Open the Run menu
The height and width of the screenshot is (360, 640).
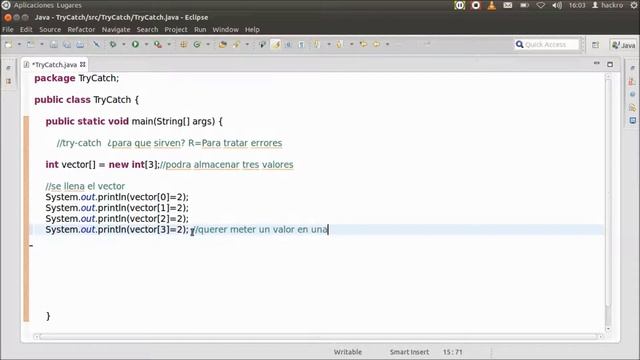click(200, 29)
